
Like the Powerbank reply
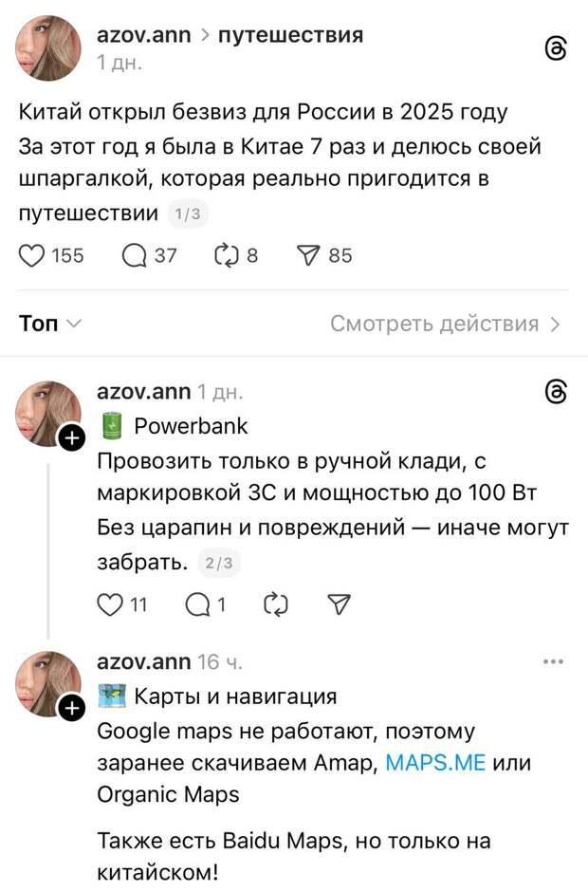click(112, 603)
